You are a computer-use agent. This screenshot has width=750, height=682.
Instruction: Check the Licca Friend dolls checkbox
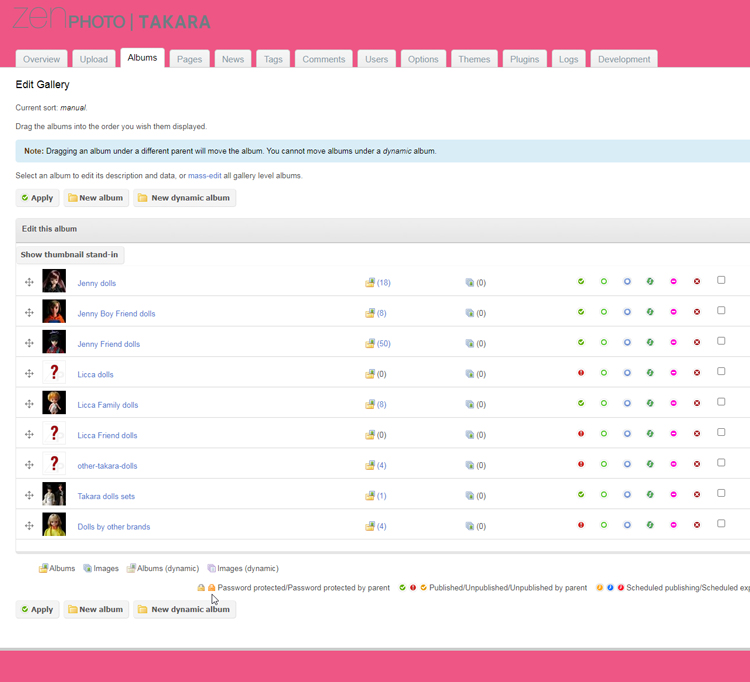(x=721, y=432)
